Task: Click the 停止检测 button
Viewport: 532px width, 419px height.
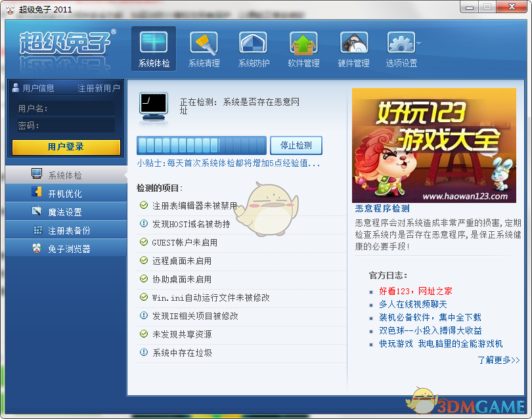Action: coord(296,145)
